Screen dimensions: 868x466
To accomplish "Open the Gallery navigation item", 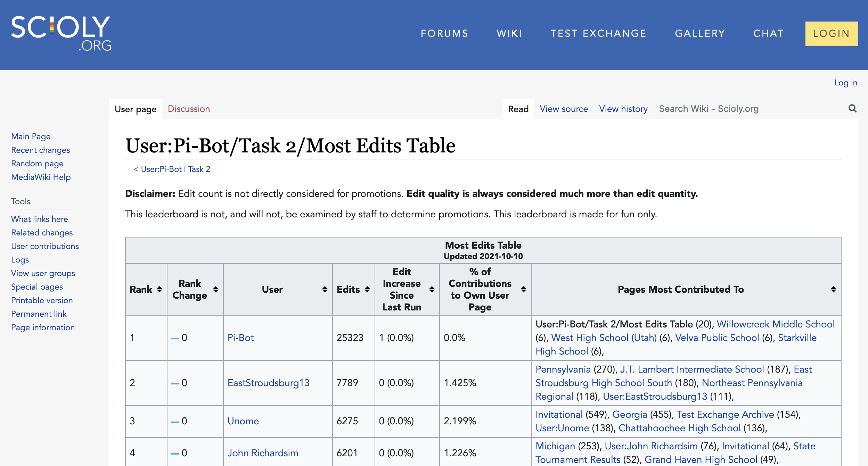I will [700, 33].
